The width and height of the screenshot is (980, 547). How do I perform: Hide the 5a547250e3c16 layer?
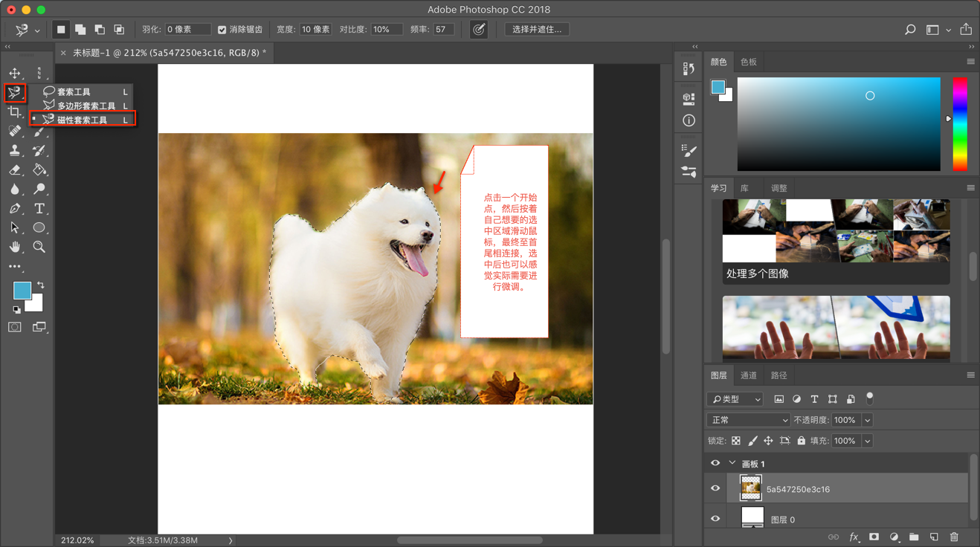click(715, 488)
